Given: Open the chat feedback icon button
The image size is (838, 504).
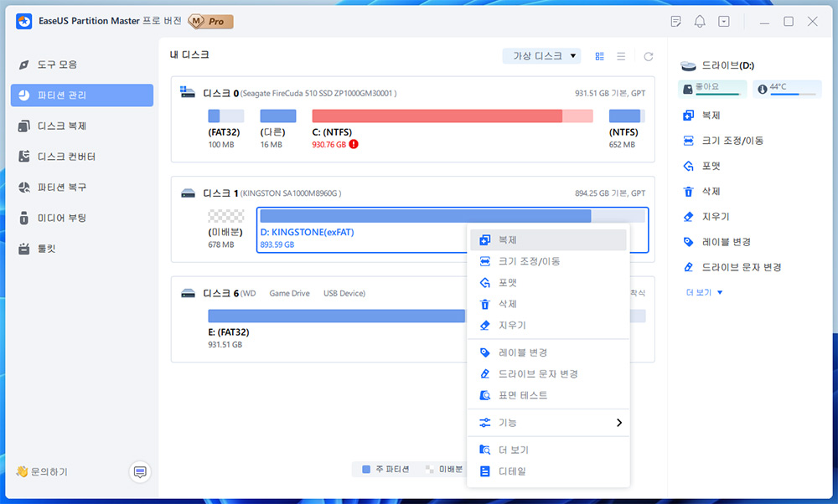Looking at the screenshot, I should [140, 472].
